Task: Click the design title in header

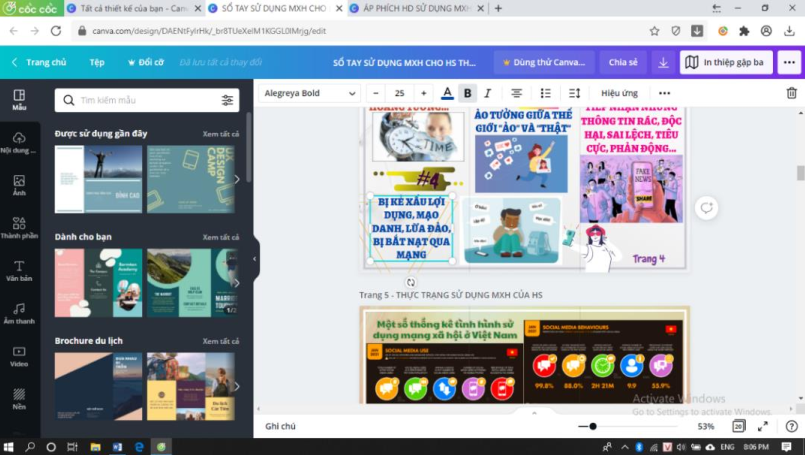Action: [x=404, y=63]
